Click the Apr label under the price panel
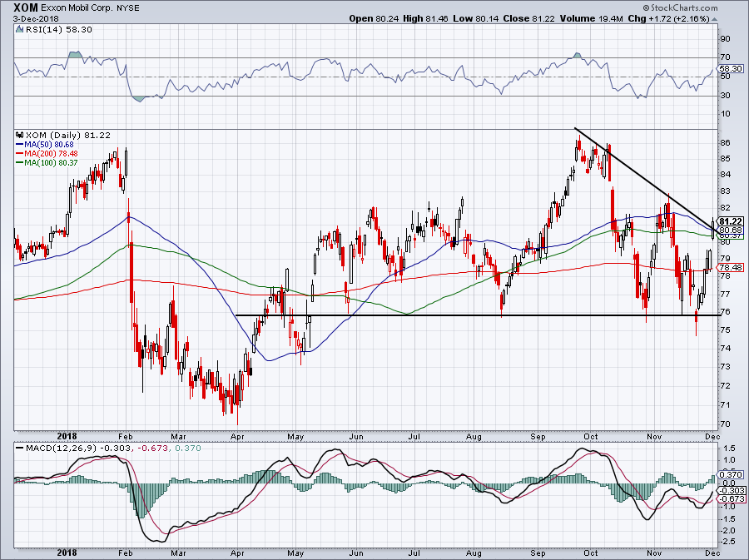The height and width of the screenshot is (560, 749). [x=237, y=436]
